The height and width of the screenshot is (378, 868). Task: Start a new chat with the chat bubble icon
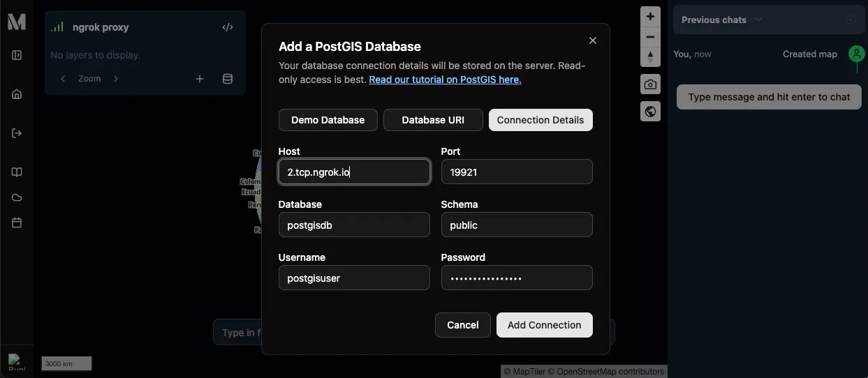click(850, 20)
